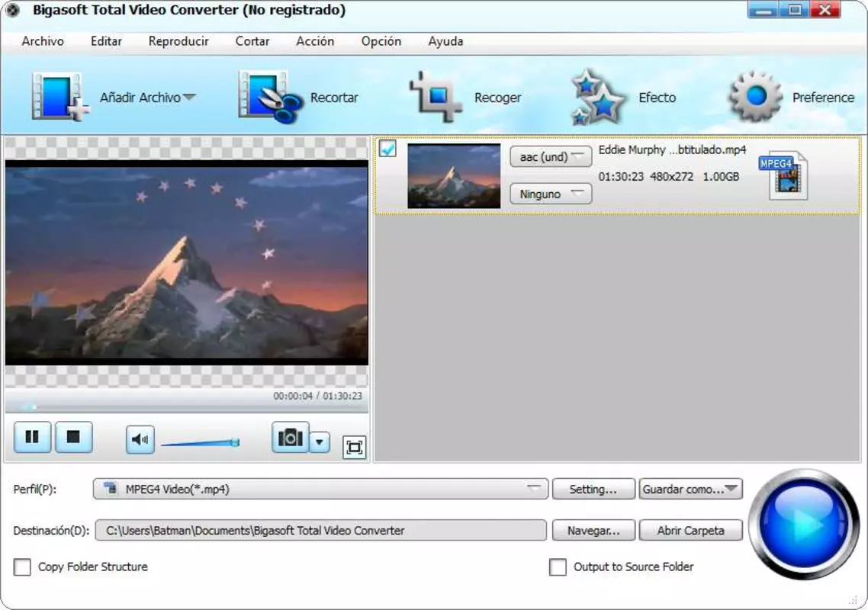Click the Abrir Carpeta button
This screenshot has height=610, width=868.
click(x=690, y=530)
